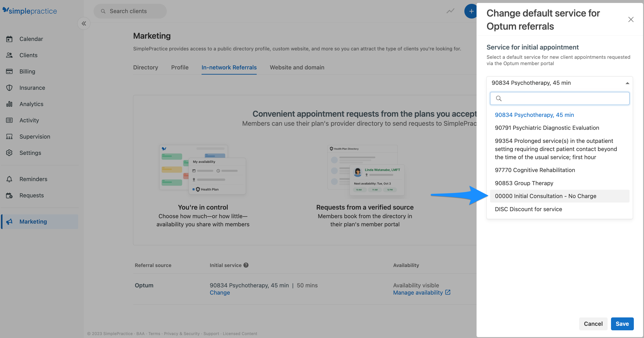The height and width of the screenshot is (338, 644).
Task: Open the BAA footer link
Action: (140, 333)
